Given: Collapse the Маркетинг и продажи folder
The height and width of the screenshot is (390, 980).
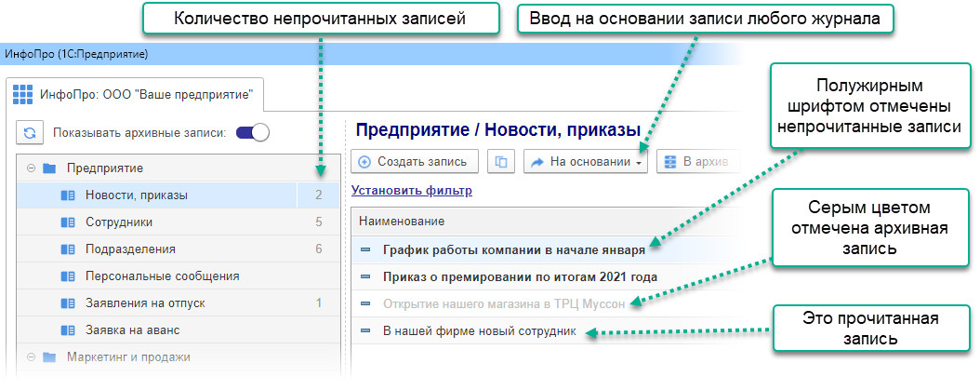Looking at the screenshot, I should point(30,357).
